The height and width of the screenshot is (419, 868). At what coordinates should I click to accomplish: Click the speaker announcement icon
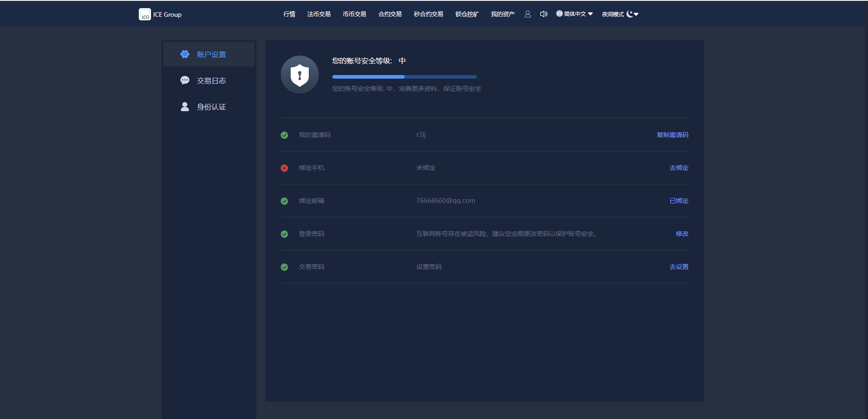coord(543,14)
